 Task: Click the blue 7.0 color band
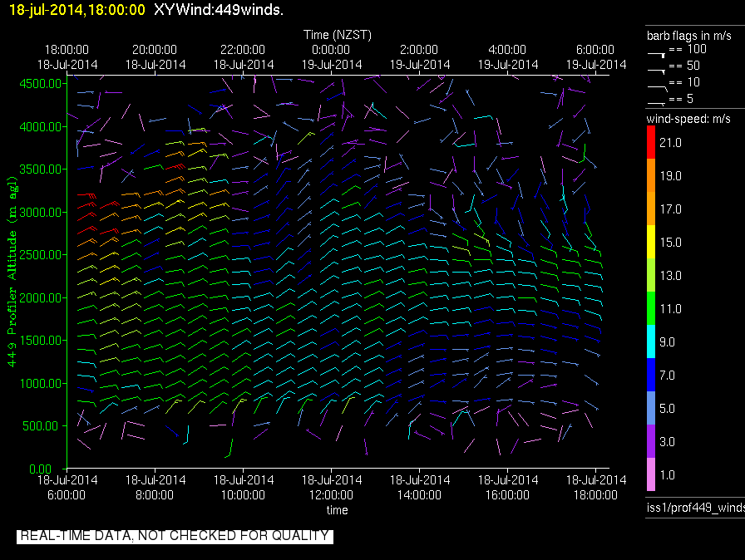651,375
